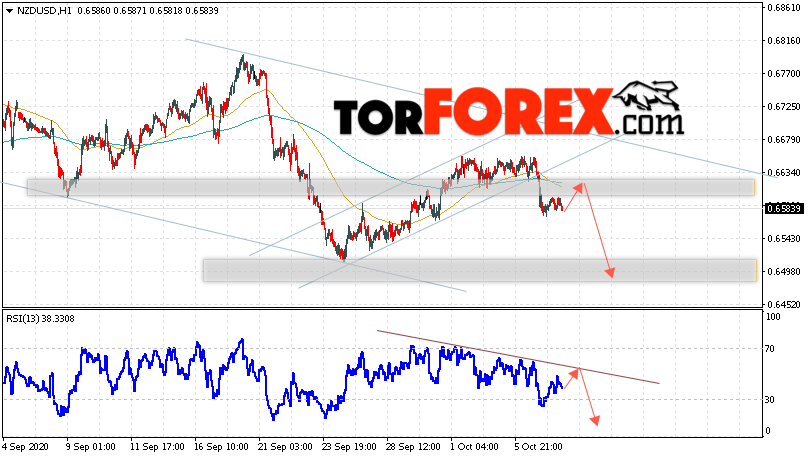
Task: Click the 0.66340 price axis label
Action: coord(783,173)
